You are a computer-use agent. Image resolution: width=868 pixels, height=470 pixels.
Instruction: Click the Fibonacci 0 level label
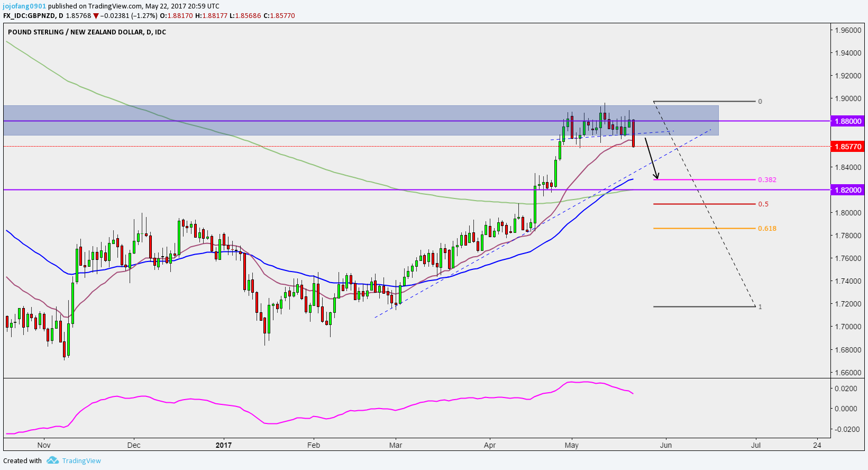[760, 101]
